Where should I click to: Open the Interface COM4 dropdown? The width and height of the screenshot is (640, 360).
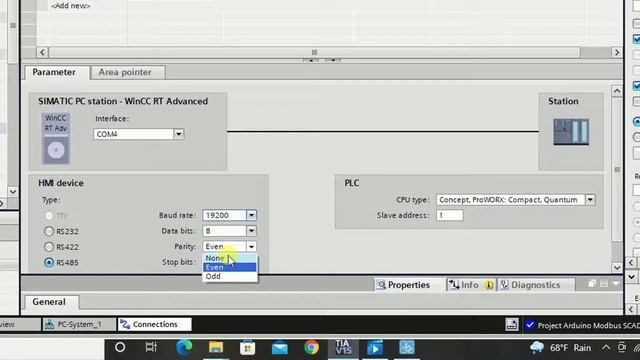tap(178, 134)
